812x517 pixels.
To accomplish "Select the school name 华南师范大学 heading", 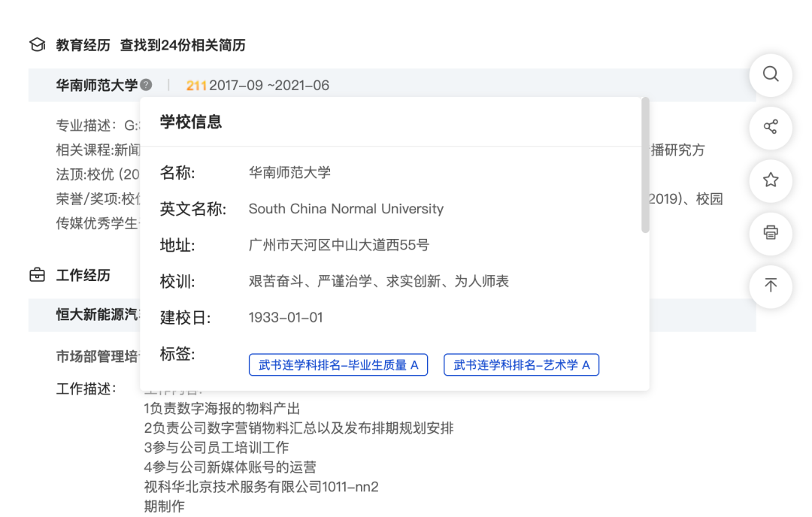I will (97, 85).
